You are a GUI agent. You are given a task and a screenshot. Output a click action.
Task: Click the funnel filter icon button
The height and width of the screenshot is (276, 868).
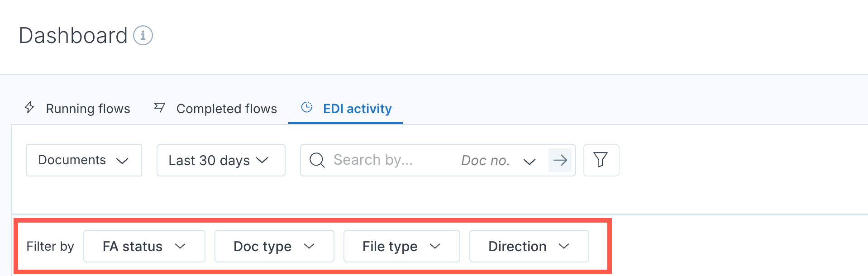coord(601,160)
